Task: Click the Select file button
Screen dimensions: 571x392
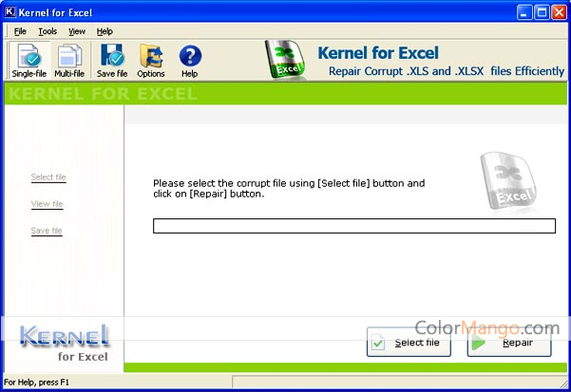Action: (409, 342)
